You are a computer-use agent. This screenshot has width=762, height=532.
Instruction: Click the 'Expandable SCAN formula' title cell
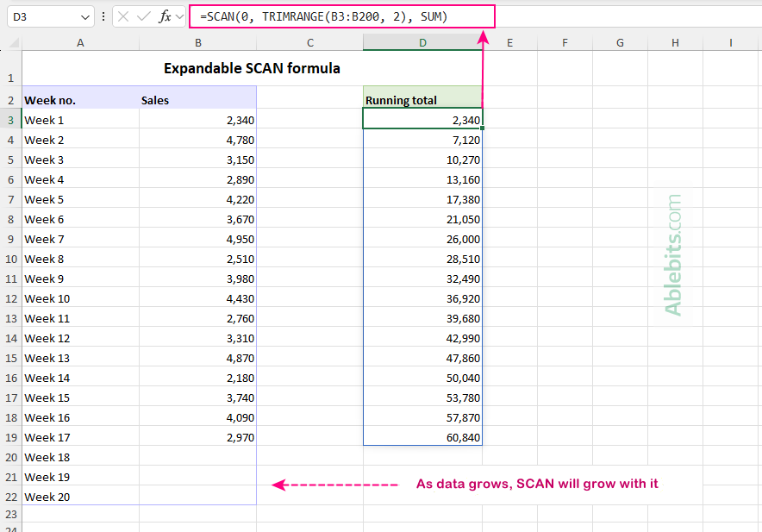[252, 68]
